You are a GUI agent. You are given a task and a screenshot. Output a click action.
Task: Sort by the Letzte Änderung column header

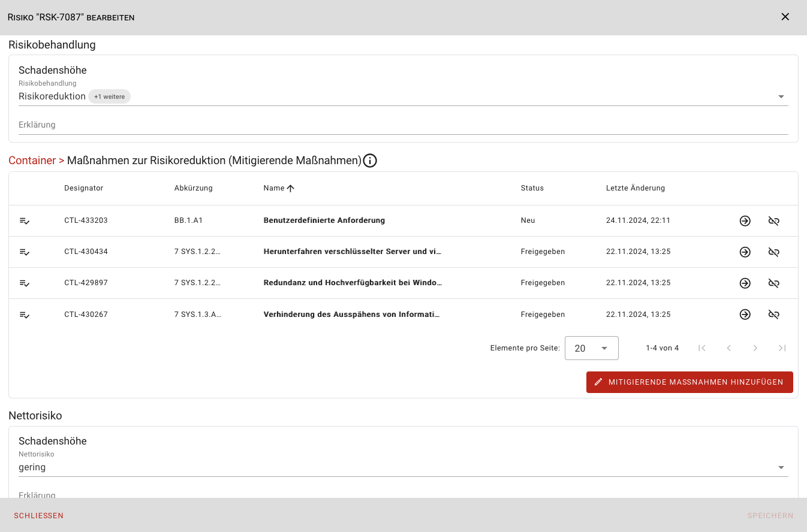[x=635, y=188]
